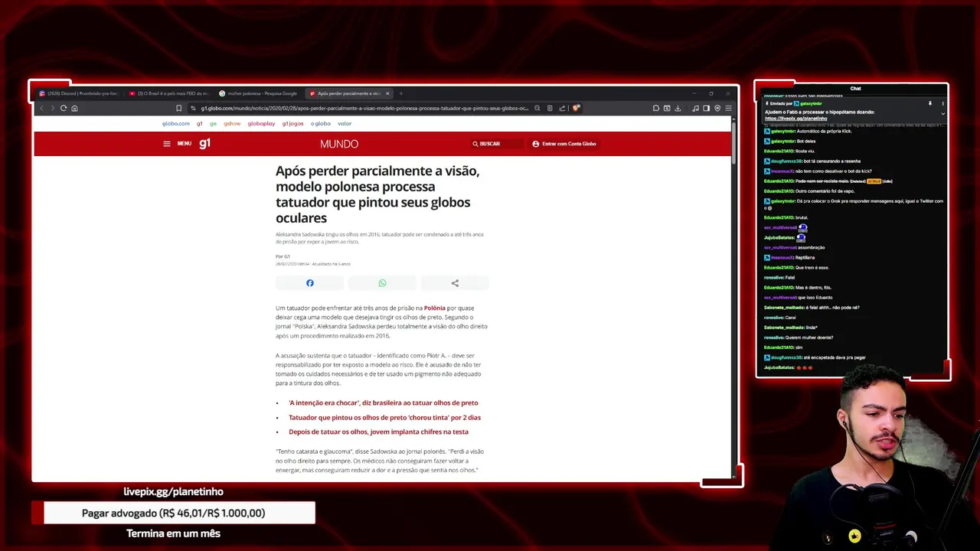Screen dimensions: 980x551
Task: Open the g1 link in top bar
Action: pyautogui.click(x=200, y=123)
